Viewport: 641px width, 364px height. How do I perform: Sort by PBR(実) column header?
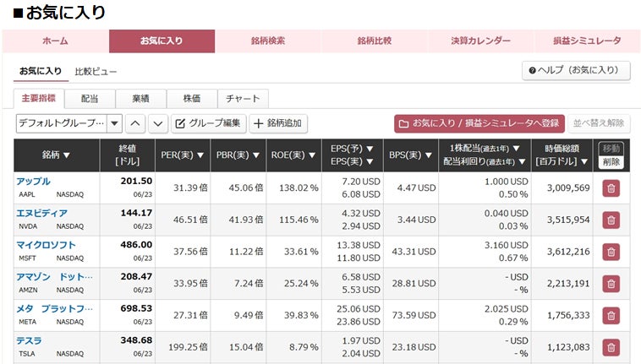pyautogui.click(x=238, y=155)
